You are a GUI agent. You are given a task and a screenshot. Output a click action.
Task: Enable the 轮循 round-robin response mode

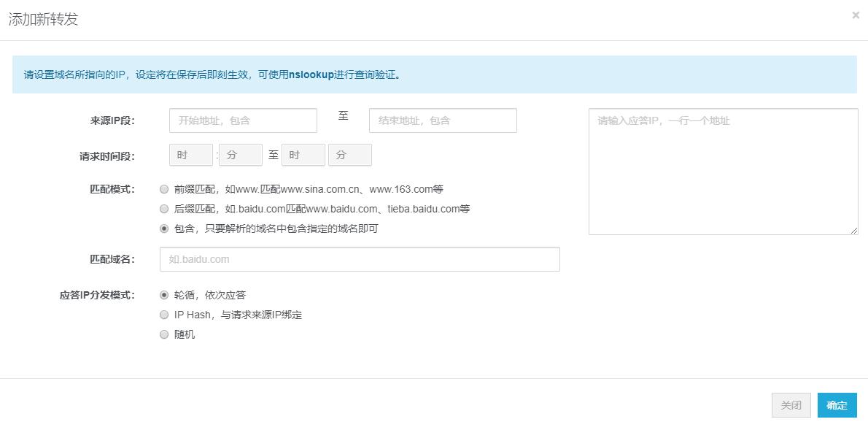click(164, 295)
